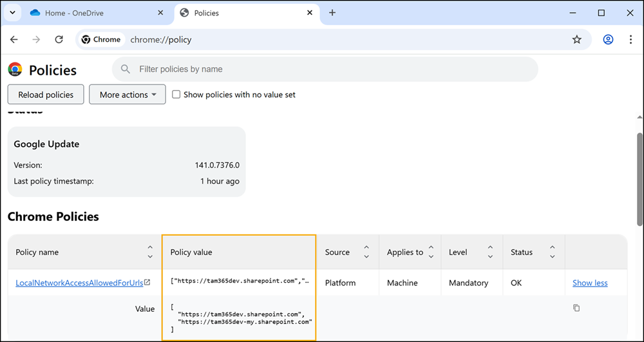644x342 pixels.
Task: Click the Chrome site info chip
Action: click(x=101, y=39)
